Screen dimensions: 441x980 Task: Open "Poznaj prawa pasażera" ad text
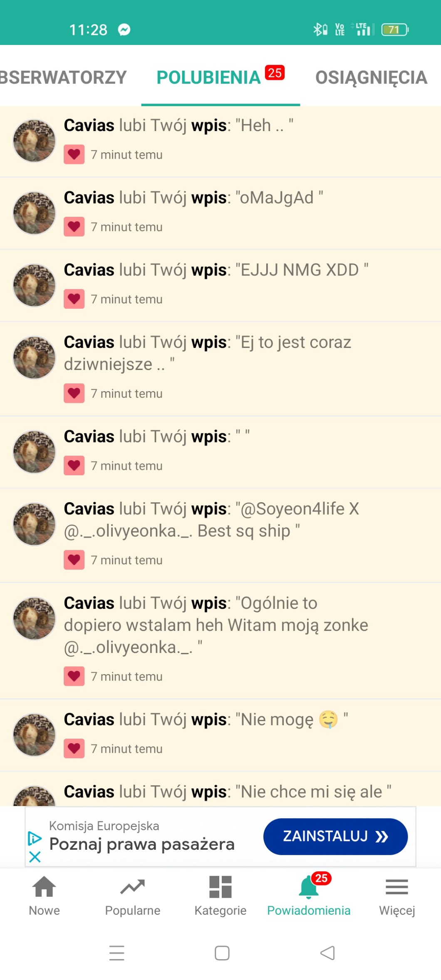[142, 844]
